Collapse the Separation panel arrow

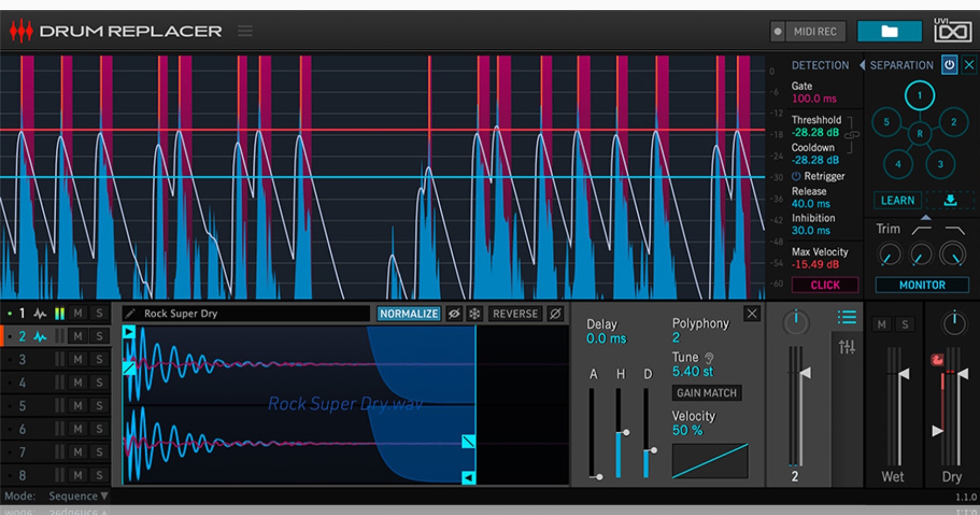pos(862,65)
